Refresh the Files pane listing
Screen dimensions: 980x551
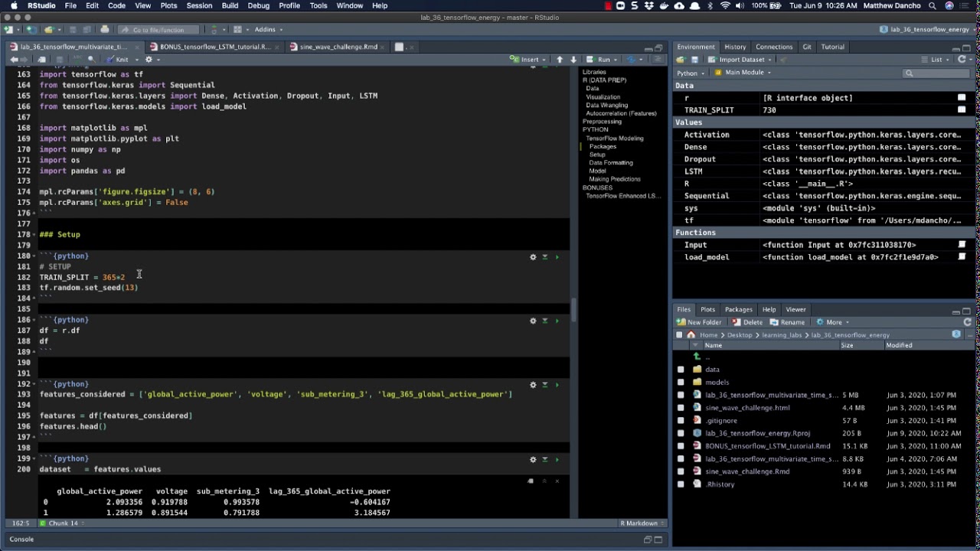coord(967,322)
